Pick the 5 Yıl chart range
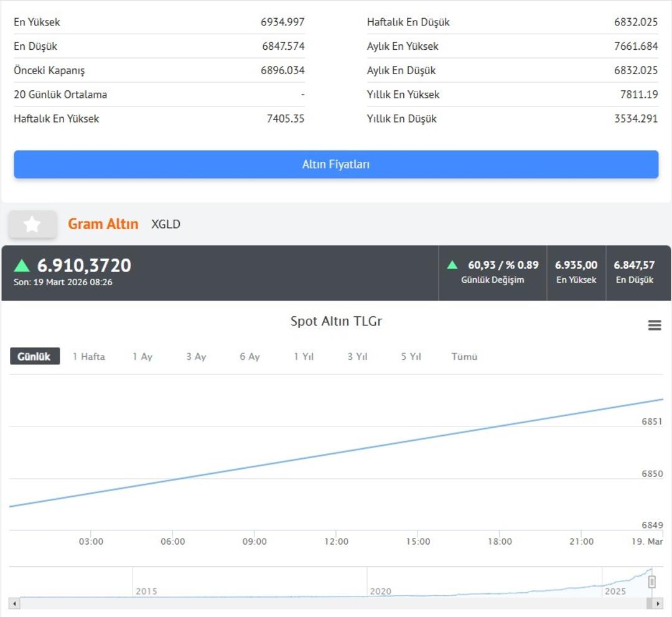 click(411, 357)
